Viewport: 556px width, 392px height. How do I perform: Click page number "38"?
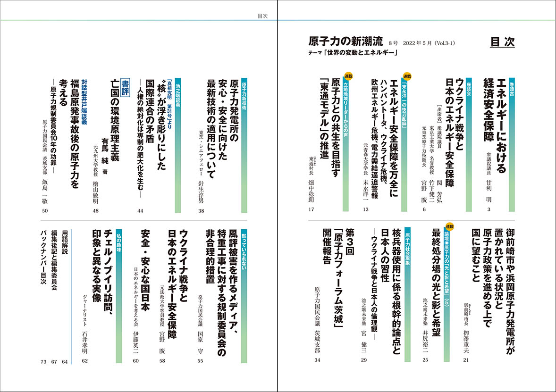pyautogui.click(x=201, y=211)
